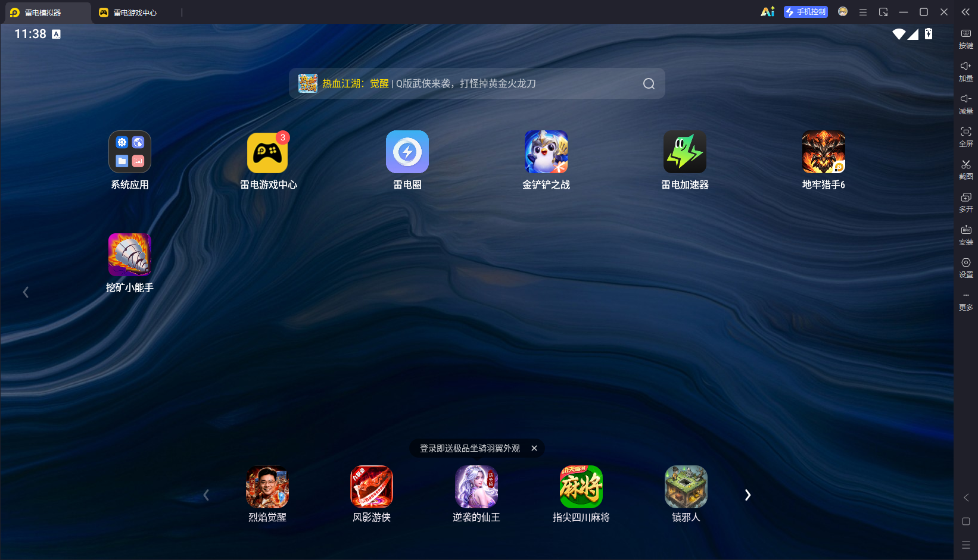Show more tools via 更多
Screen dimensions: 978x560
point(966,301)
